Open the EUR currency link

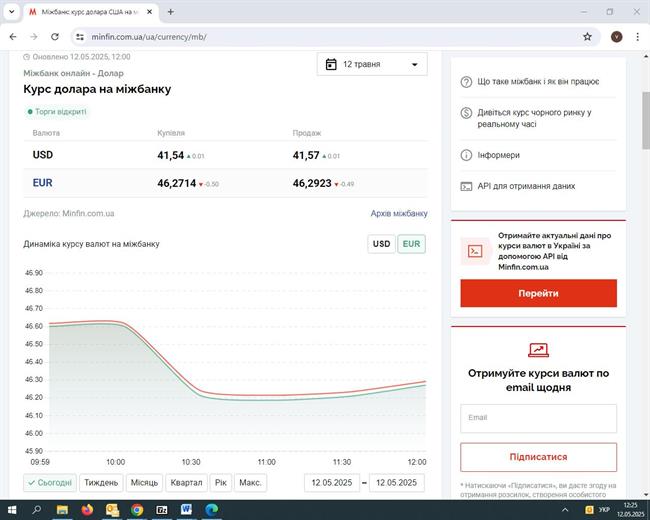click(x=42, y=183)
